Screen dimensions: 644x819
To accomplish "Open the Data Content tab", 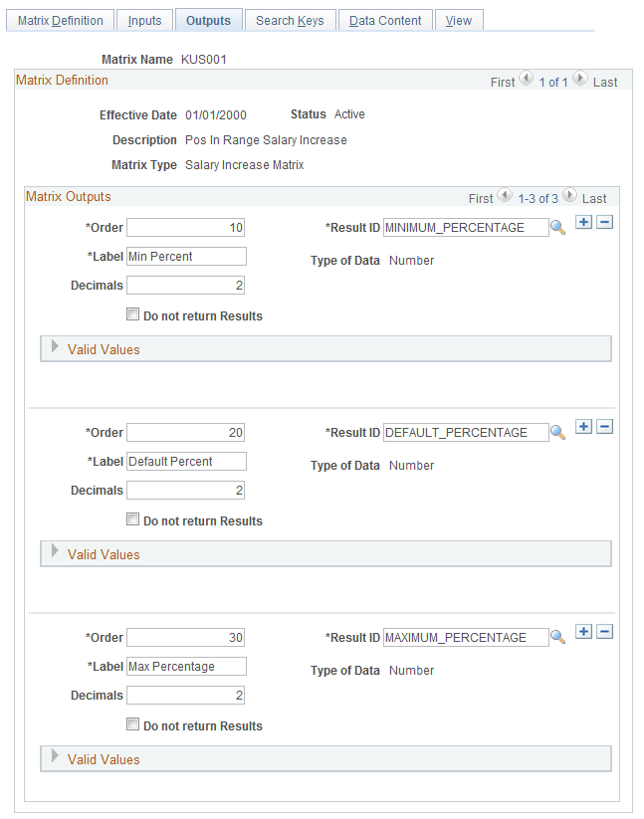I will coord(384,19).
